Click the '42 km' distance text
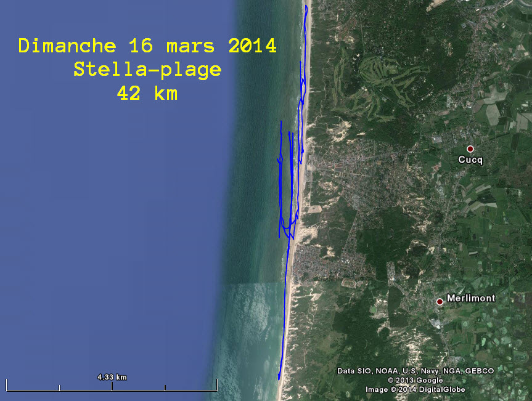 [147, 93]
